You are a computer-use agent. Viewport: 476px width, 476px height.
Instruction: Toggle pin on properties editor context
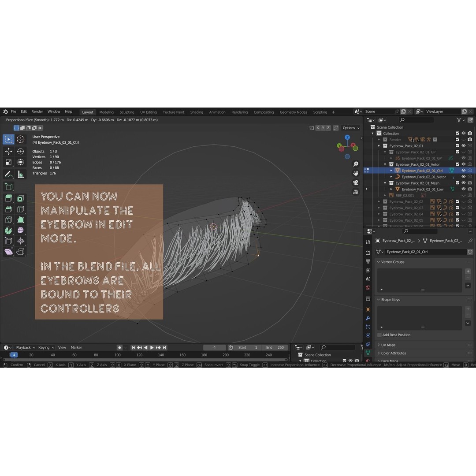(470, 241)
